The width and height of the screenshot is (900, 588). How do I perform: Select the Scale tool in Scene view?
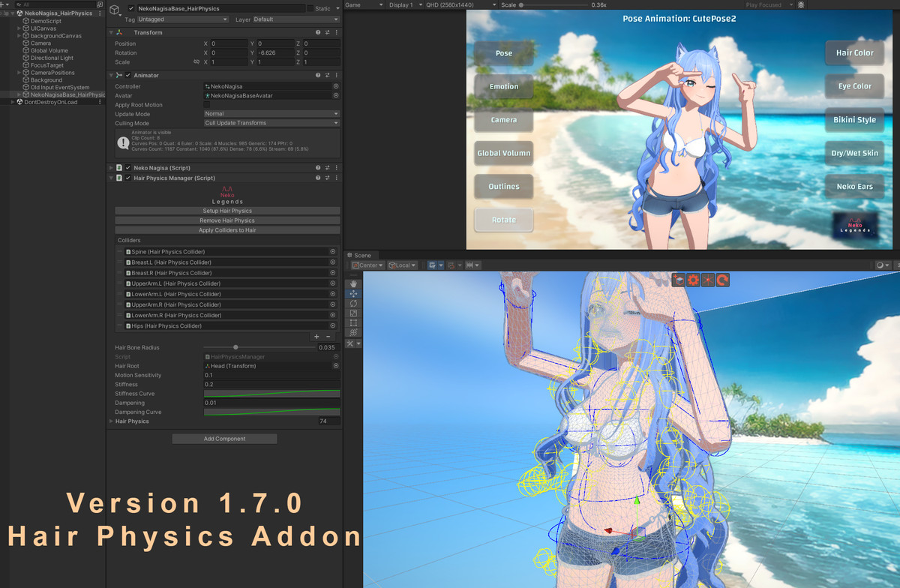[x=353, y=313]
